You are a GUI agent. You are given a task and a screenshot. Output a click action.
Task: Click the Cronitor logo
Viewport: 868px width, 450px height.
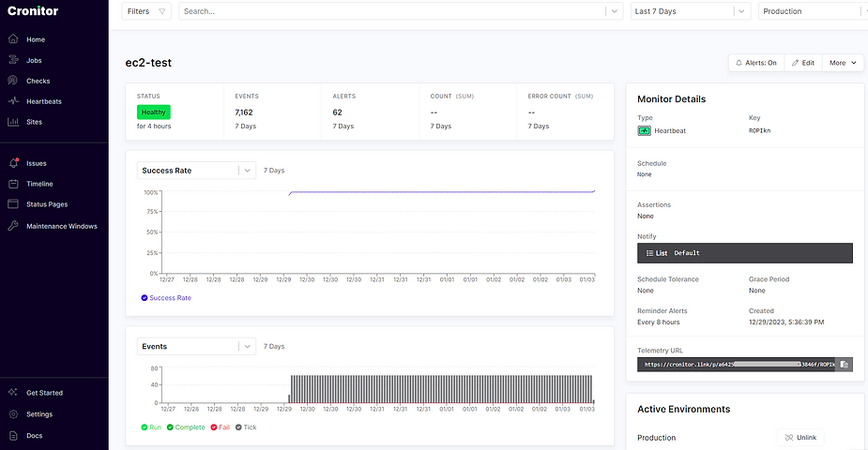coord(33,11)
